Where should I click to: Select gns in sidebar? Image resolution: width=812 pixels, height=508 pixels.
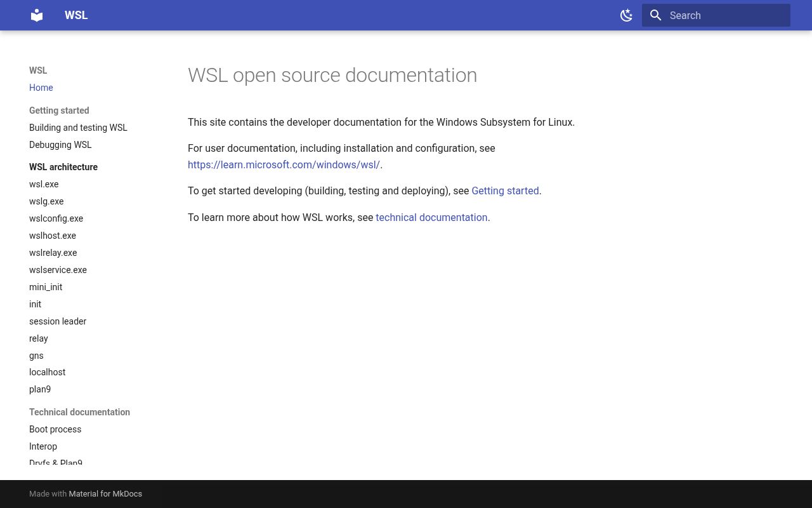tap(36, 356)
